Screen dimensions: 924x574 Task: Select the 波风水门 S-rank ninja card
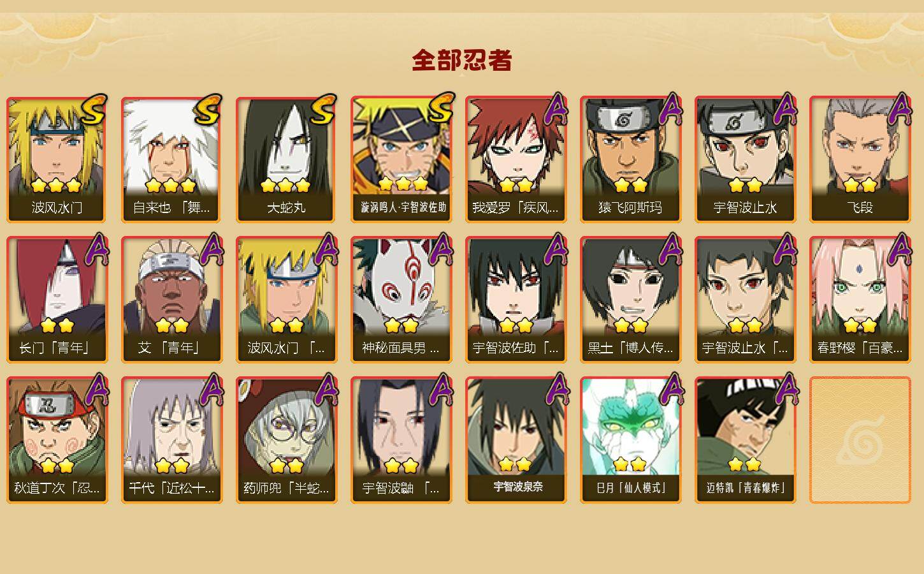point(57,159)
